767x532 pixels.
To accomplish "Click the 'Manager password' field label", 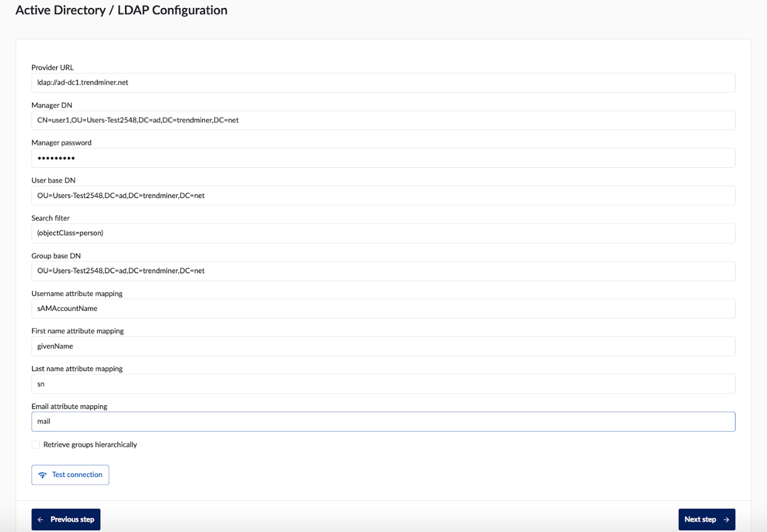I will pyautogui.click(x=61, y=143).
